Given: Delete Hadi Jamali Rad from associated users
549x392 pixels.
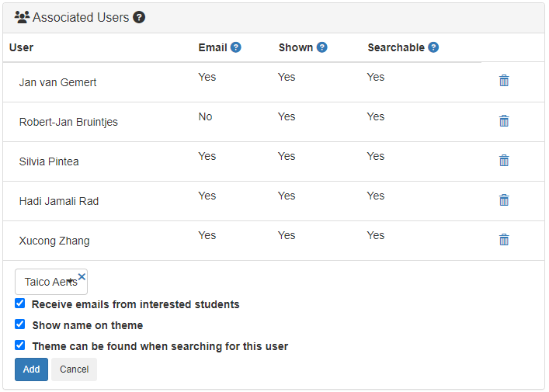Looking at the screenshot, I should [504, 199].
